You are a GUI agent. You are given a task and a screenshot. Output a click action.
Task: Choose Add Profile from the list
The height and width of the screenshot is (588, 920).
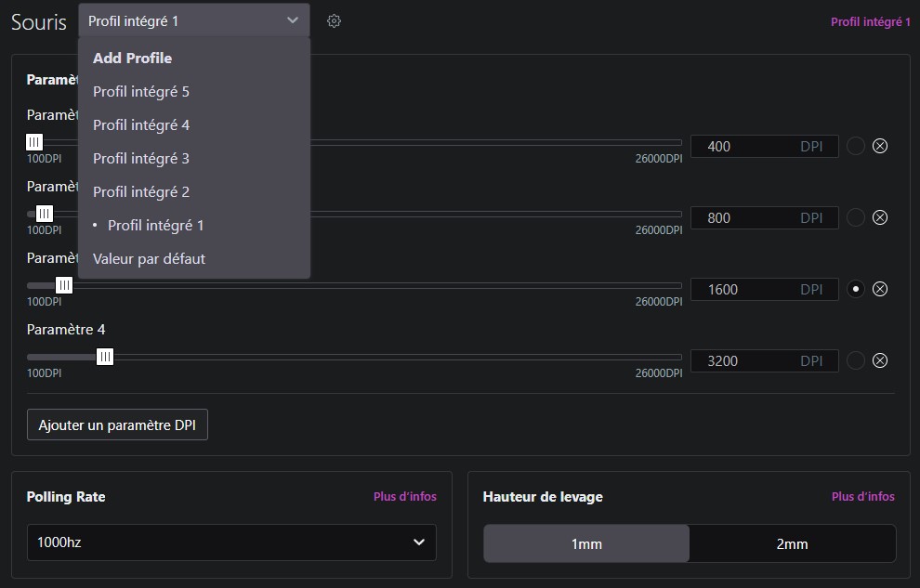pos(132,58)
